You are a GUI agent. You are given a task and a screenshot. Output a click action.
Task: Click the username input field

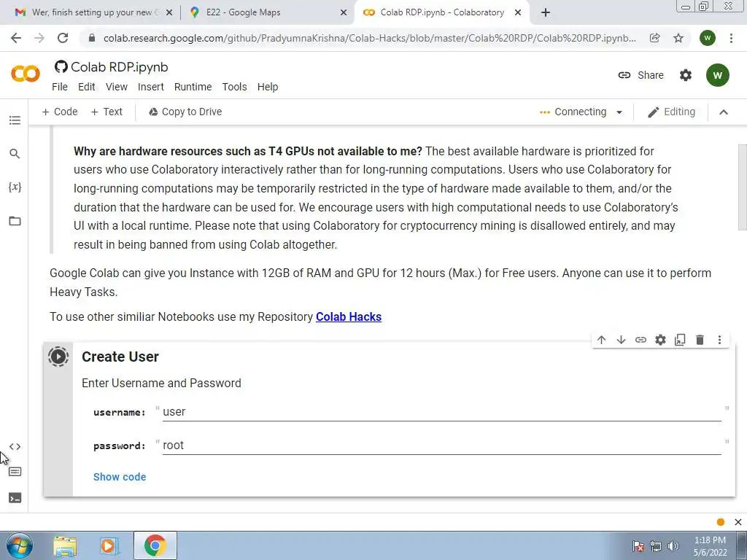tap(441, 412)
